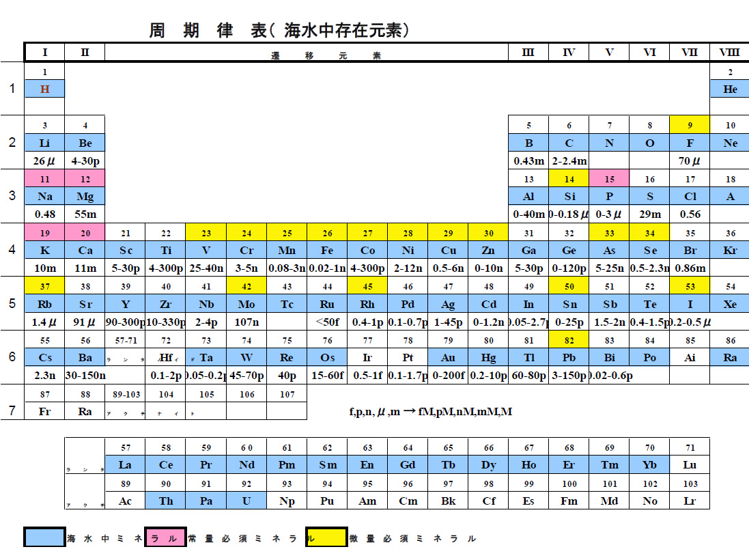Select the barium concentration 30-150n
The width and height of the screenshot is (749, 560).
click(85, 376)
